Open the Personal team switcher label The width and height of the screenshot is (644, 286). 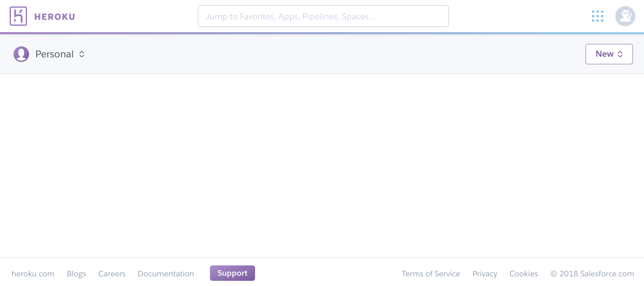tap(54, 54)
